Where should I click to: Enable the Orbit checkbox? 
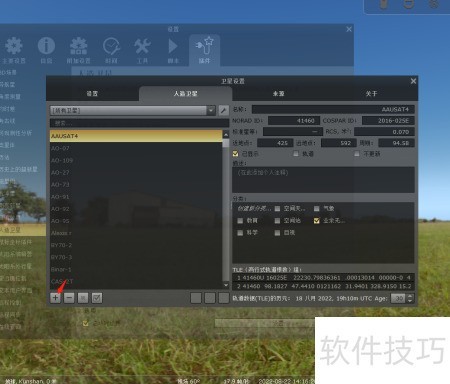296,154
